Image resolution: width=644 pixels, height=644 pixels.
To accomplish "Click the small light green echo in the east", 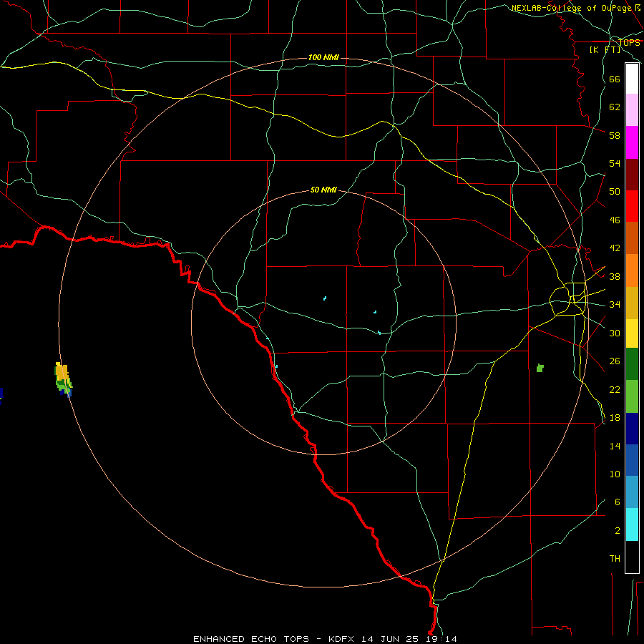I will tap(540, 368).
